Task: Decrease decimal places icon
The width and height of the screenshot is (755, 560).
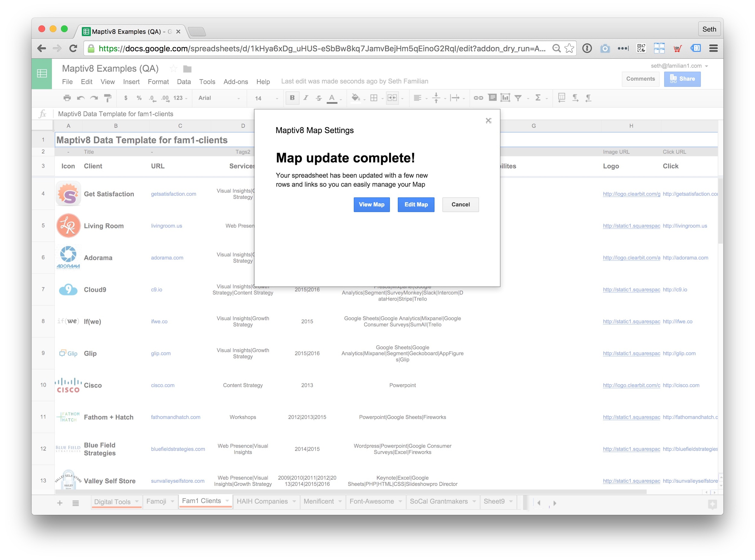Action: (x=152, y=98)
